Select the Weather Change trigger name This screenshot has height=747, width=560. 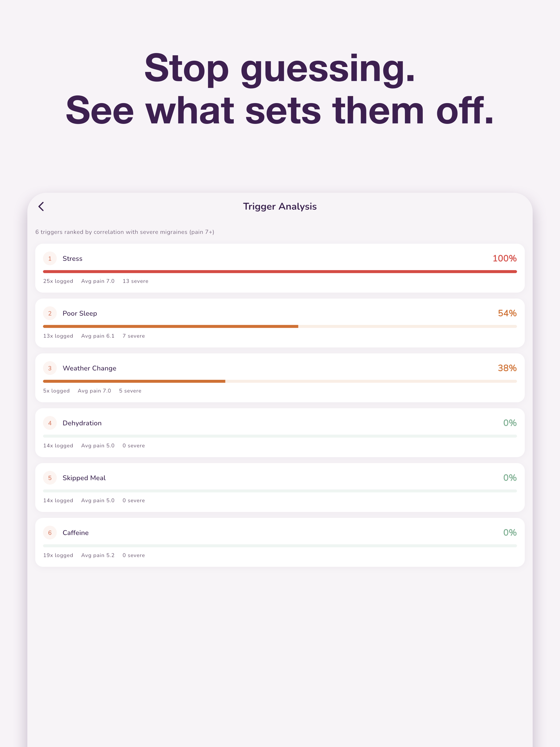click(x=89, y=368)
